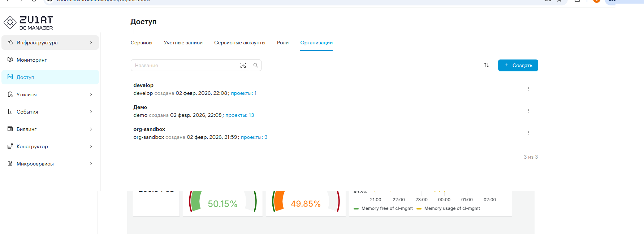Screen dimensions: 644x234
Task: Open three-dot menu for org-sandbox organization
Action: (x=529, y=133)
